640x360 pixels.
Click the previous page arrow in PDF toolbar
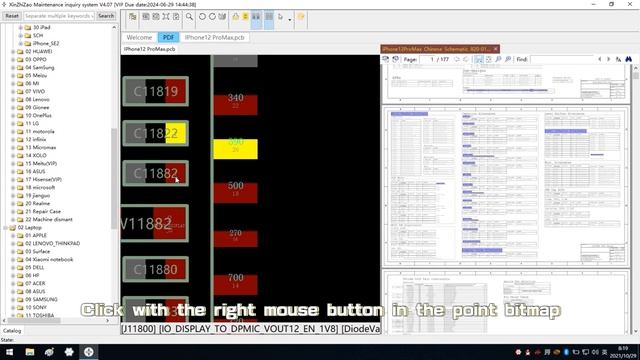click(457, 59)
